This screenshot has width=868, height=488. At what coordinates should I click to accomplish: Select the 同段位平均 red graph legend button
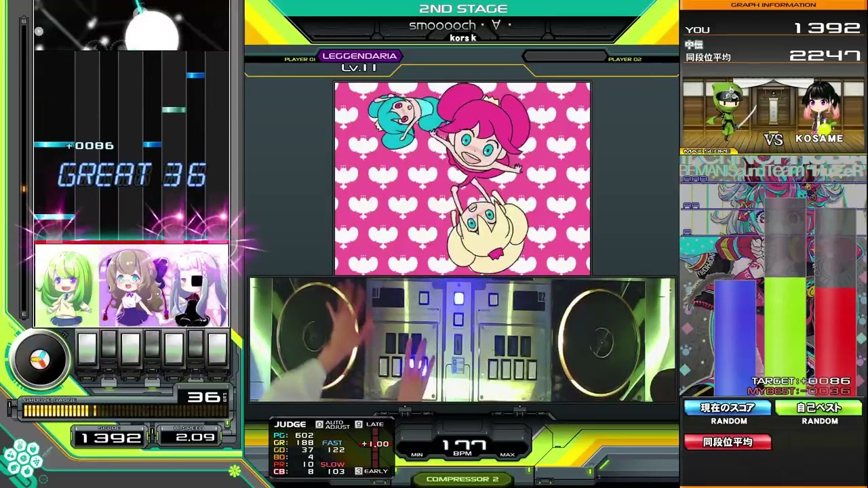[728, 442]
